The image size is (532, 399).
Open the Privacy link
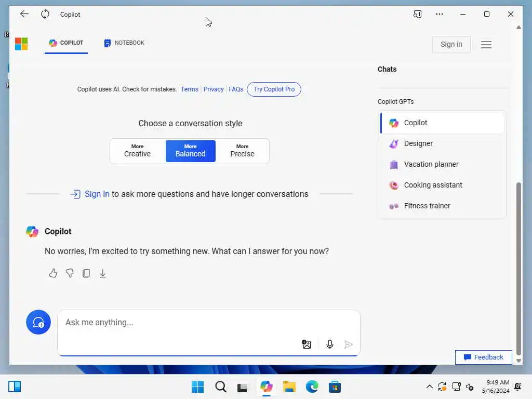tap(214, 89)
